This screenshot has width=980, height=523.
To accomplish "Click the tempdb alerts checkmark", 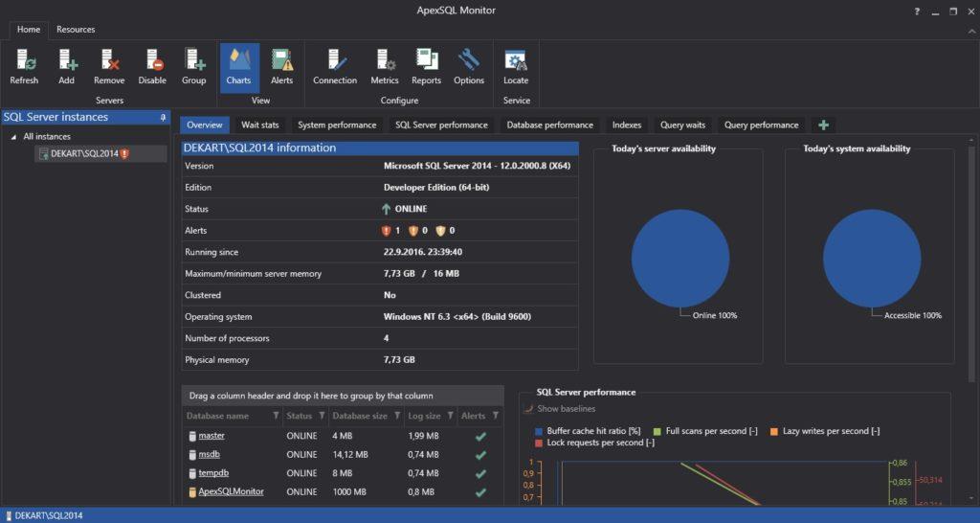I will [480, 473].
